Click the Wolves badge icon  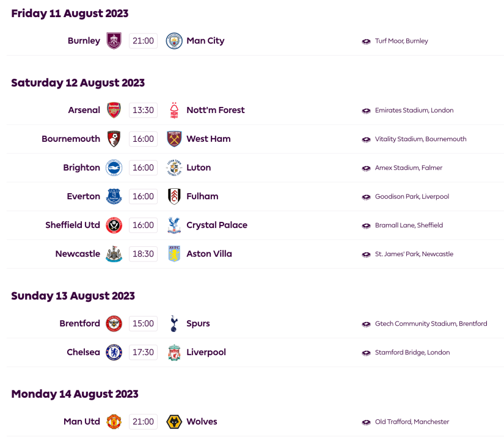pyautogui.click(x=174, y=422)
